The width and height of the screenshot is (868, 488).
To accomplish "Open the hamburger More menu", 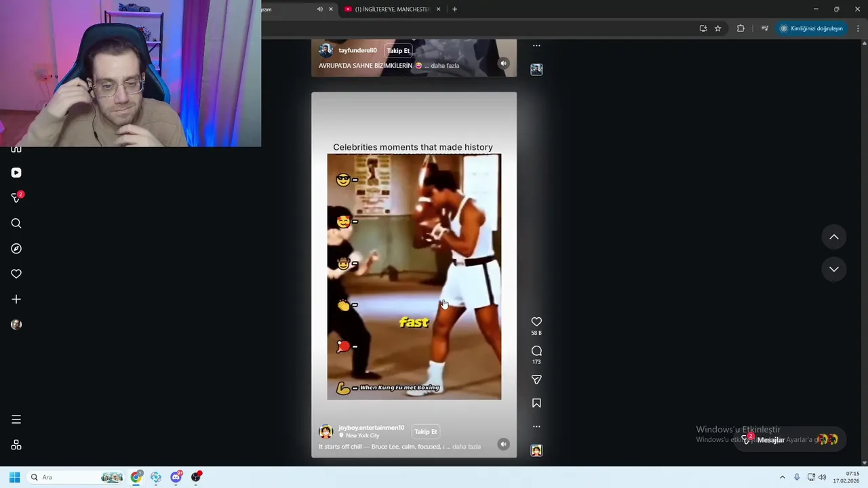I will [16, 420].
